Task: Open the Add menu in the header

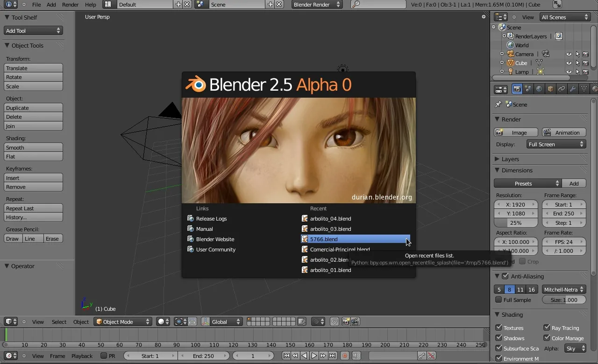Action: (51, 5)
